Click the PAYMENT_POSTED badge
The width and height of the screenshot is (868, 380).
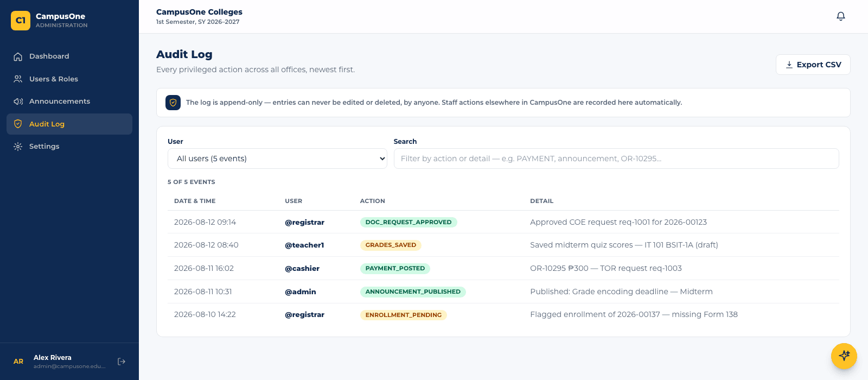point(395,268)
